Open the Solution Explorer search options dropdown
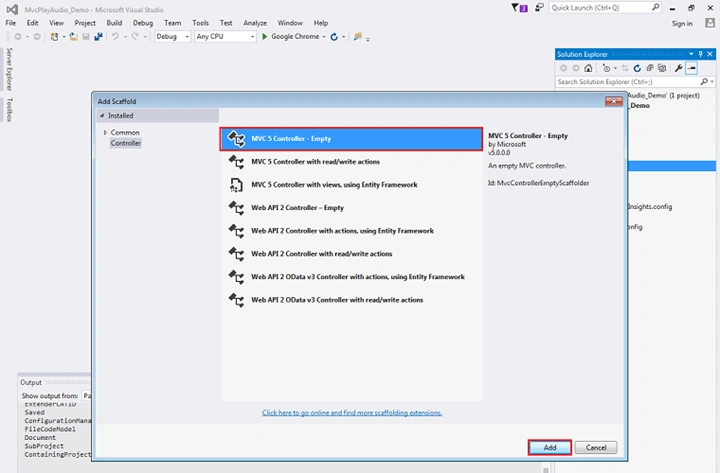Image resolution: width=720 pixels, height=473 pixels. [x=712, y=82]
